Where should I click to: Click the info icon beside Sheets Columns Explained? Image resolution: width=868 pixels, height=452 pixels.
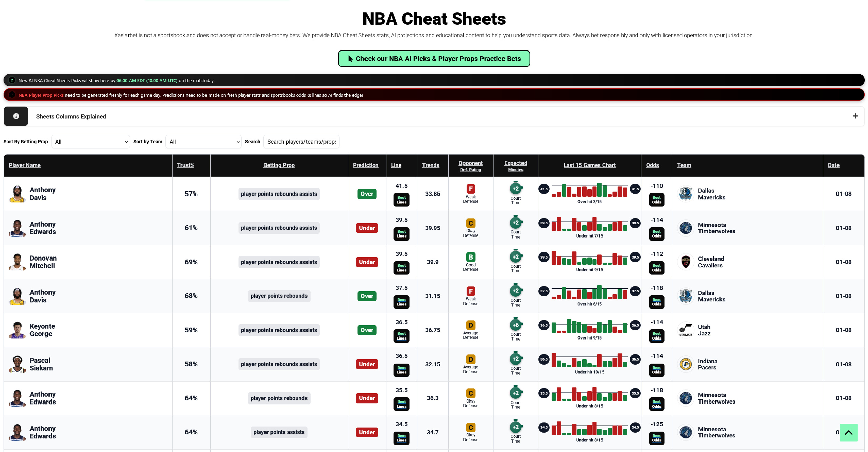tap(16, 116)
